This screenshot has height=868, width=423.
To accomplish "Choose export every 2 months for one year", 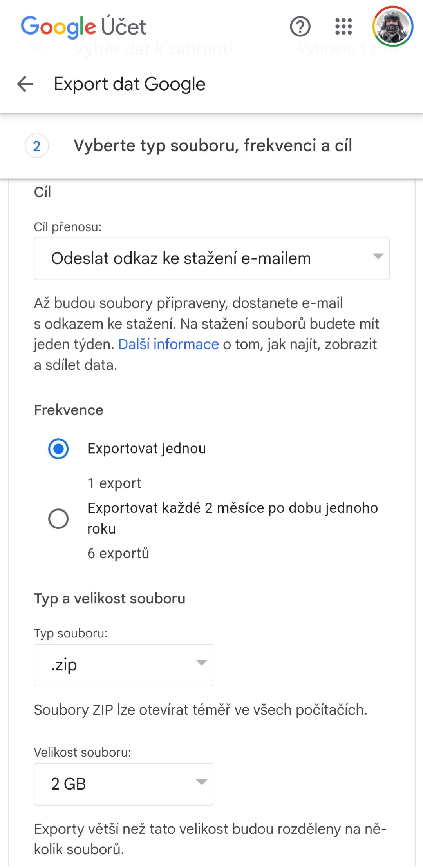I will (x=59, y=518).
